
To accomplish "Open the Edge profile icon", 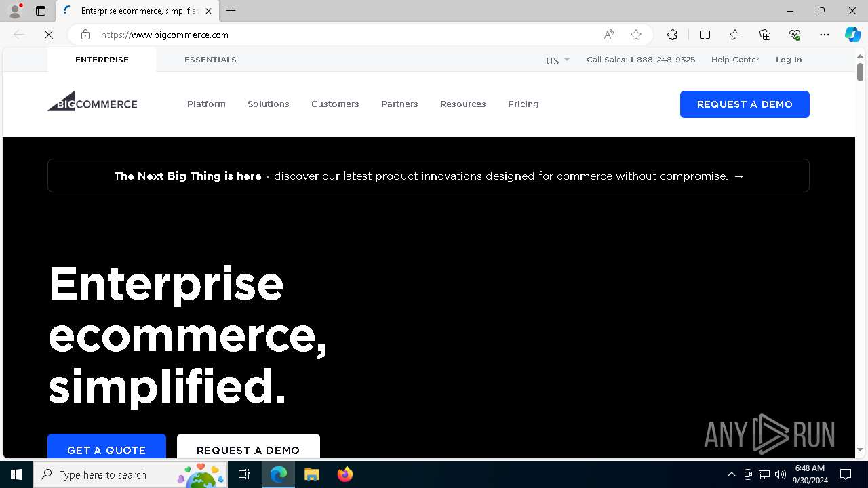I will 15,11.
